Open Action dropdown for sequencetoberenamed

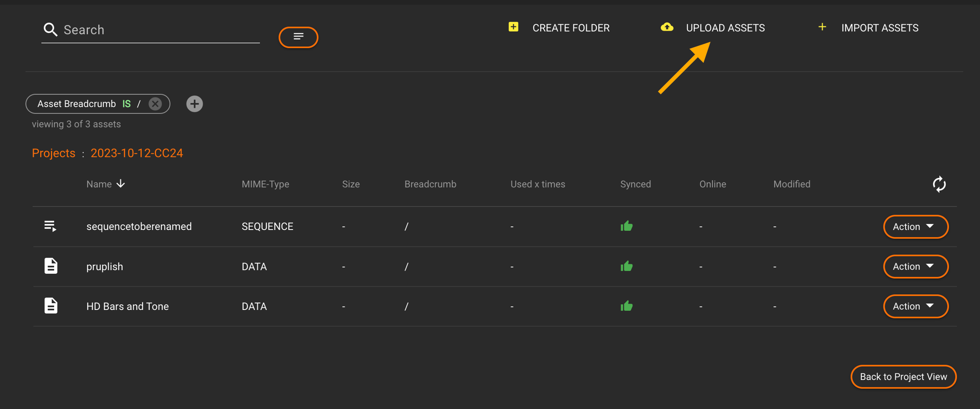pos(915,227)
